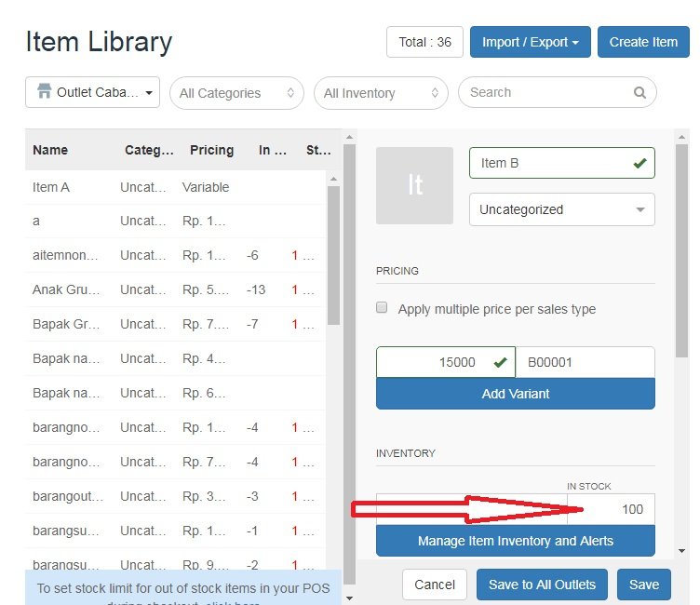Click the SKU field showing B00001
This screenshot has width=700, height=605.
pos(585,363)
